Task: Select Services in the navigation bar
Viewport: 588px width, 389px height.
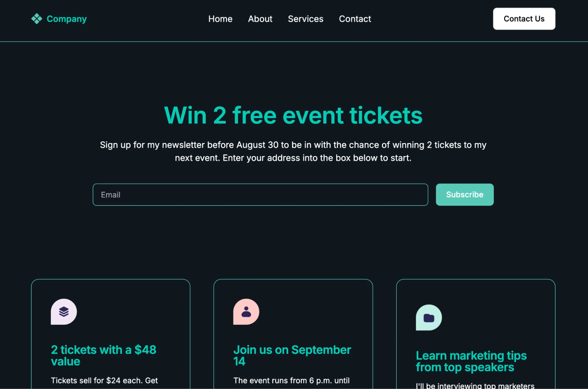Action: (x=305, y=19)
